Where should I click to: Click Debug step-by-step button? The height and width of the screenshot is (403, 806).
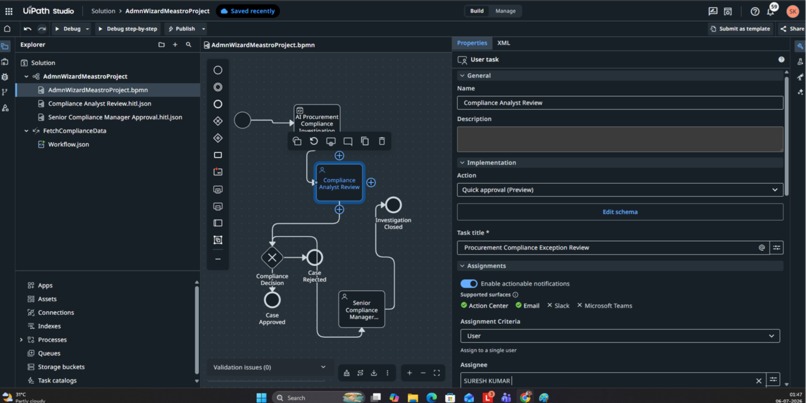(x=128, y=29)
